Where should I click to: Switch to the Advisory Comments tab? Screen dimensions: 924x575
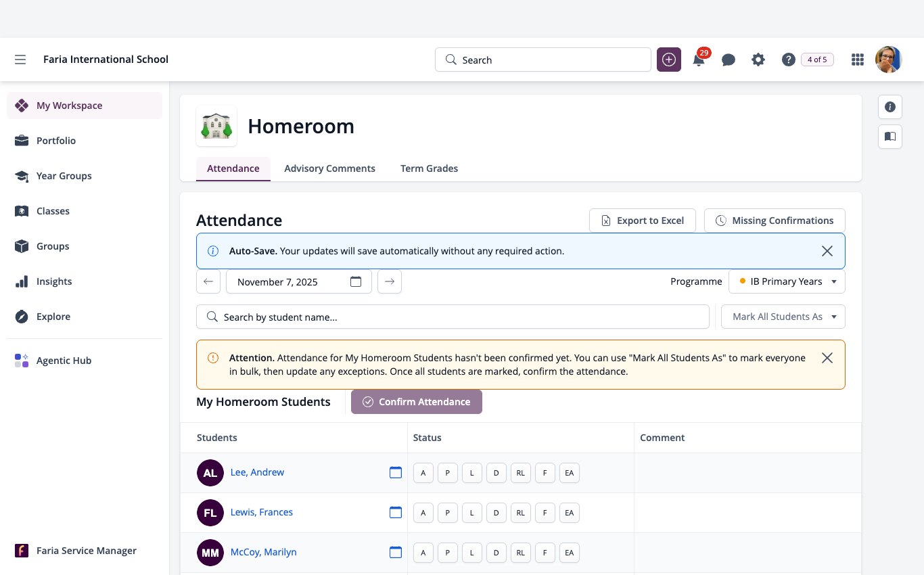[x=329, y=168]
